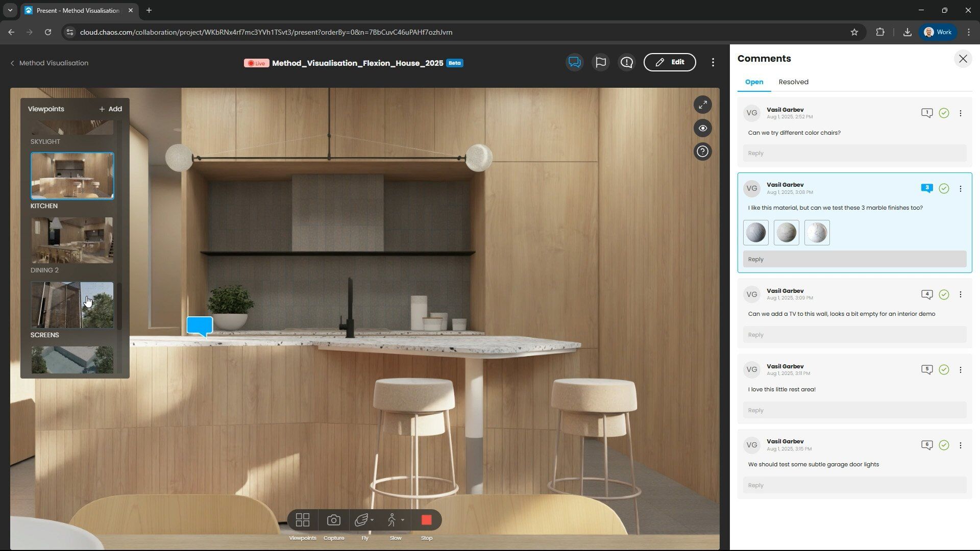980x551 pixels.
Task: Switch to the Resolved comments tab
Action: (793, 82)
